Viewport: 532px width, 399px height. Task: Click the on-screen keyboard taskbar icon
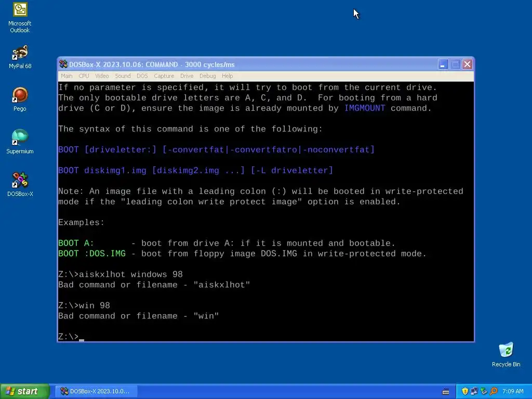point(446,392)
